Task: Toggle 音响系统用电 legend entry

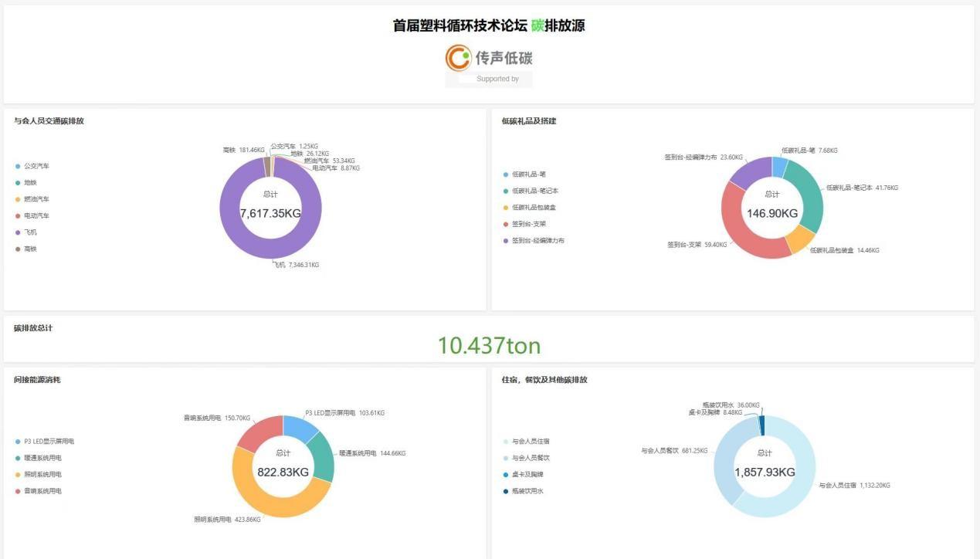Action: click(39, 491)
